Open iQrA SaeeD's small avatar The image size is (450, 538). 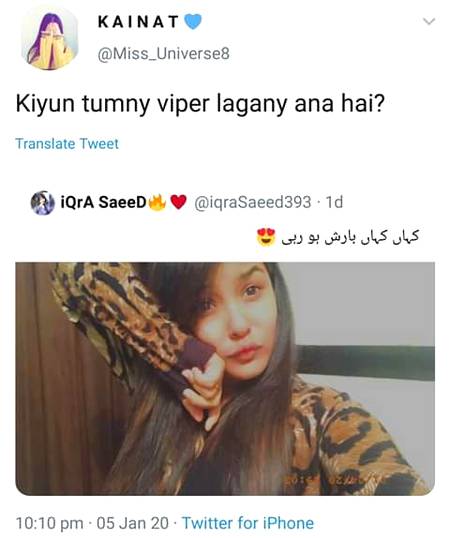pyautogui.click(x=43, y=202)
